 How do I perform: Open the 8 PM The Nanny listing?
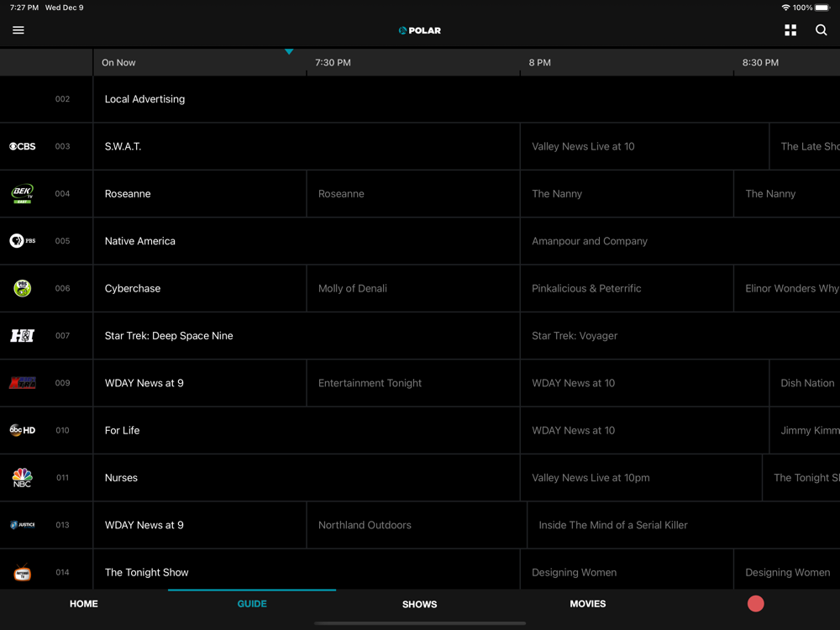point(627,193)
